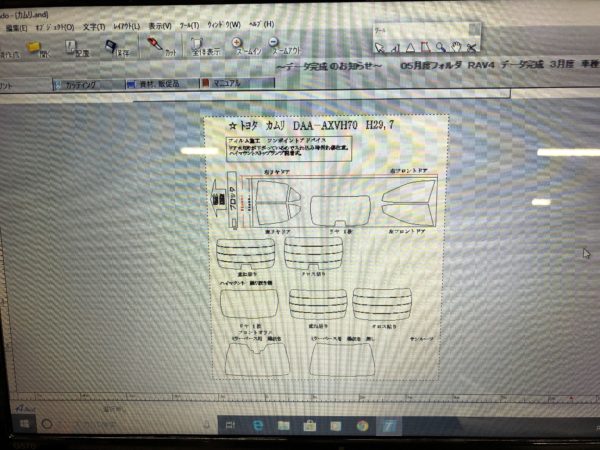The width and height of the screenshot is (600, 450).
Task: Switch to the カッティング tab
Action: tap(89, 85)
